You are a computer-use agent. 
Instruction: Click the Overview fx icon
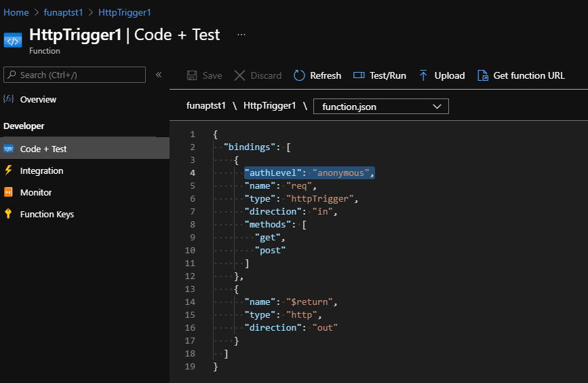(8, 99)
